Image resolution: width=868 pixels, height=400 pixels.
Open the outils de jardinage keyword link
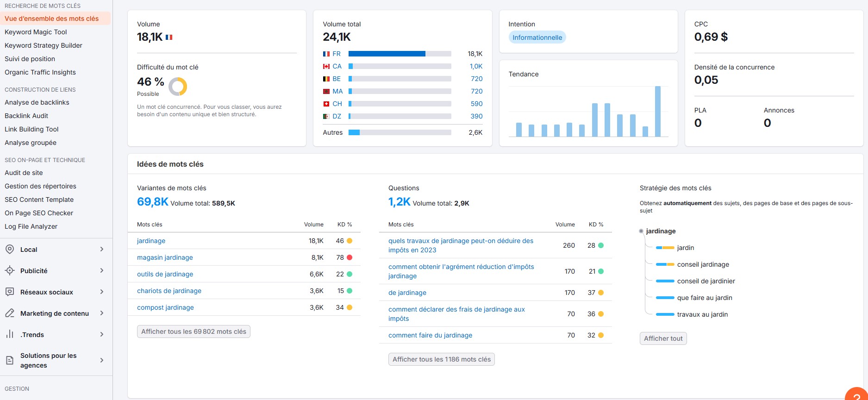click(165, 274)
